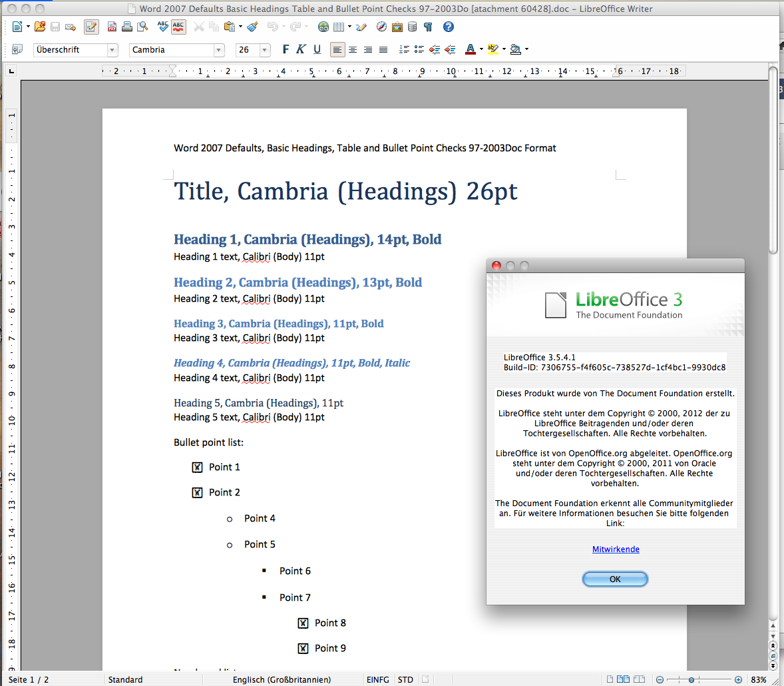Open the font size 26 dropdown
784x686 pixels.
pos(265,50)
